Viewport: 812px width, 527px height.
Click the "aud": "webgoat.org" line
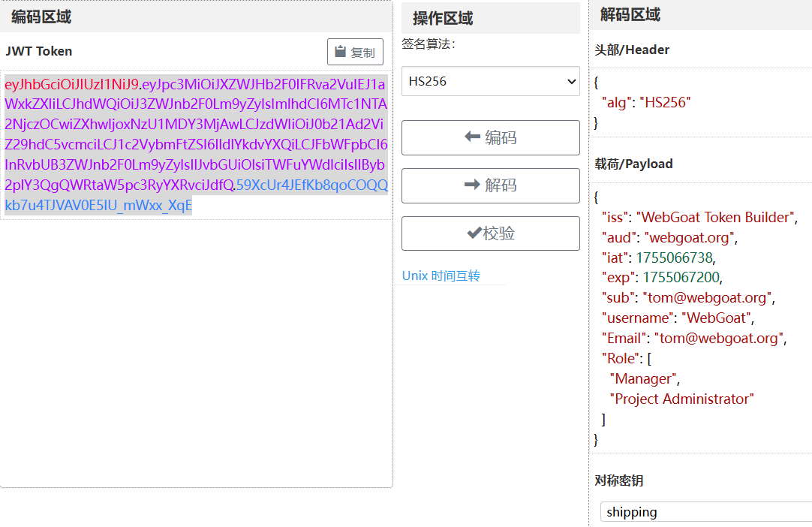[x=669, y=237]
